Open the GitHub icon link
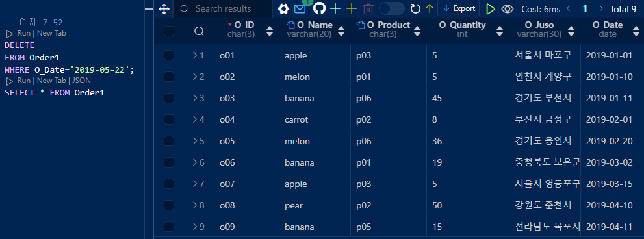644x239 pixels. 319,8
